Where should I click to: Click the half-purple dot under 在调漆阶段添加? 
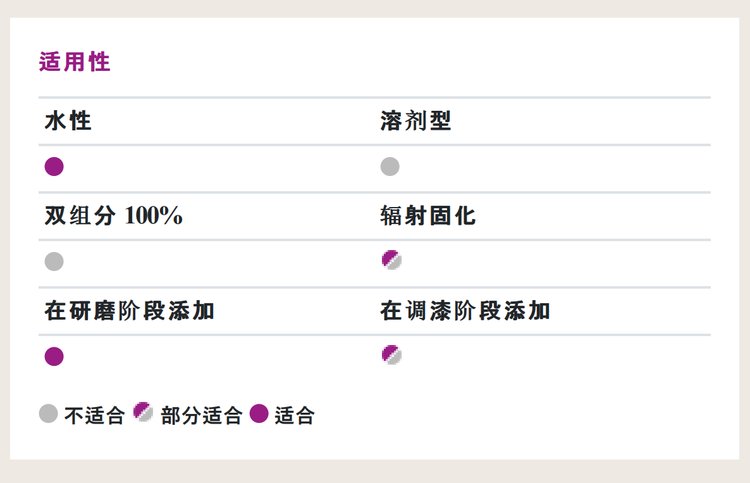[x=392, y=355]
